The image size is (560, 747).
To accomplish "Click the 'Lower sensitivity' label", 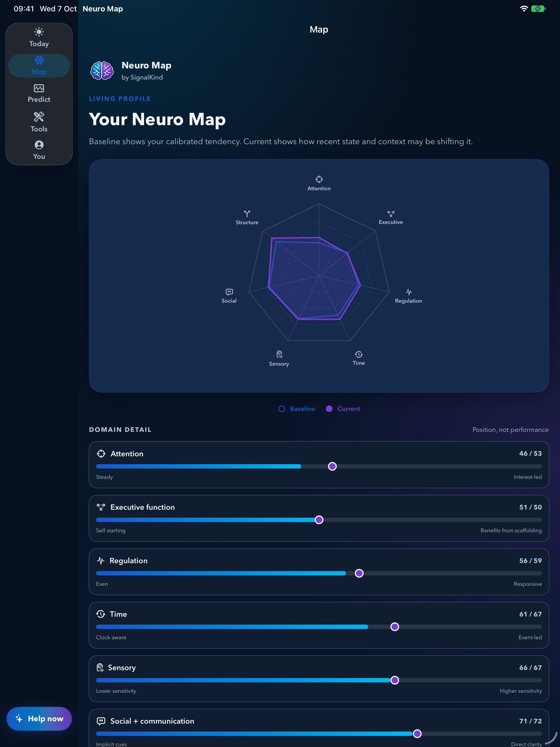I will click(x=116, y=691).
